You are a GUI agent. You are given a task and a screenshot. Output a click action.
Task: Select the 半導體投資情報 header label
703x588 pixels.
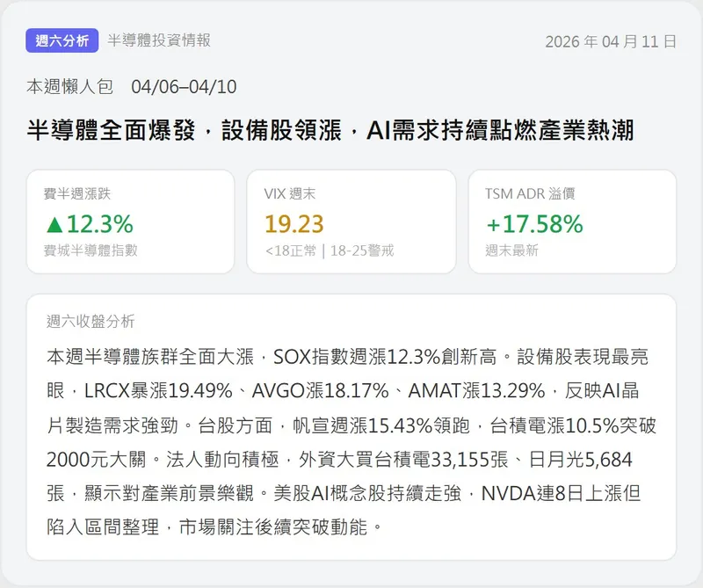pyautogui.click(x=159, y=40)
